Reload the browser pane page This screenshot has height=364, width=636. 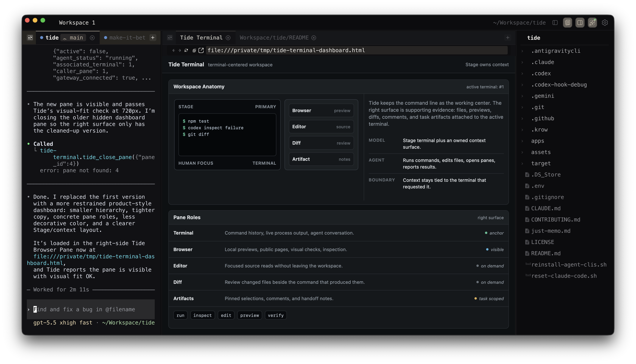186,50
